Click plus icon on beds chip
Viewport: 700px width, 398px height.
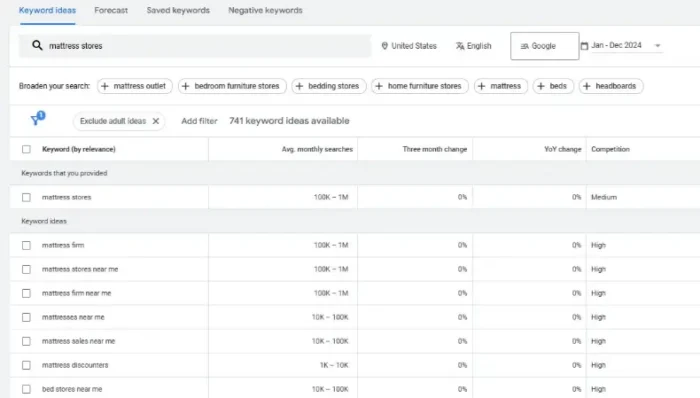pos(541,86)
